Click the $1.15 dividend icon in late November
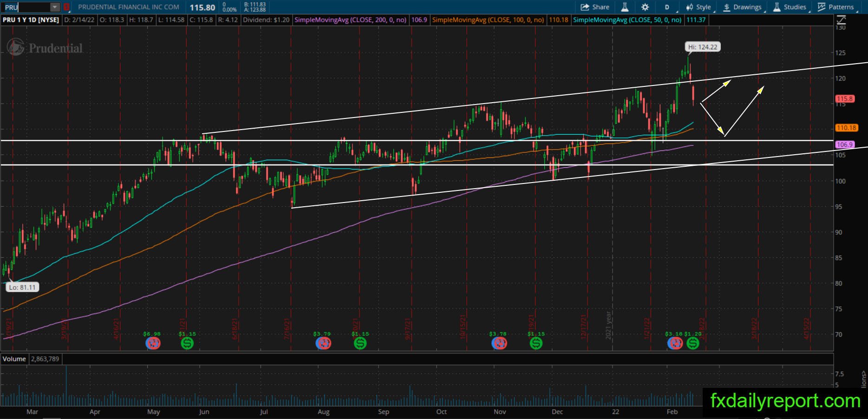Viewport: 868px width, 419px height. (x=536, y=343)
